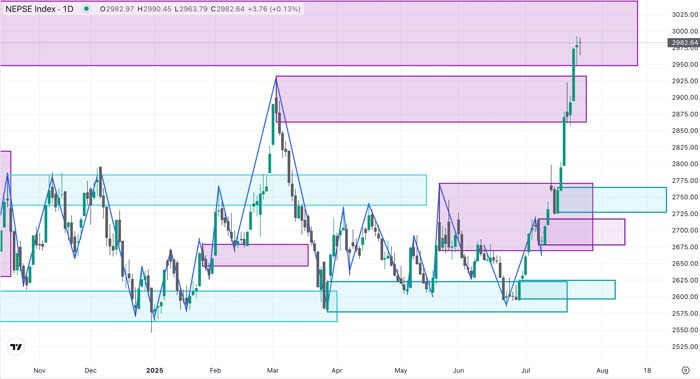700x379 pixels.
Task: Click the 2900.00 price axis label
Action: tap(684, 97)
